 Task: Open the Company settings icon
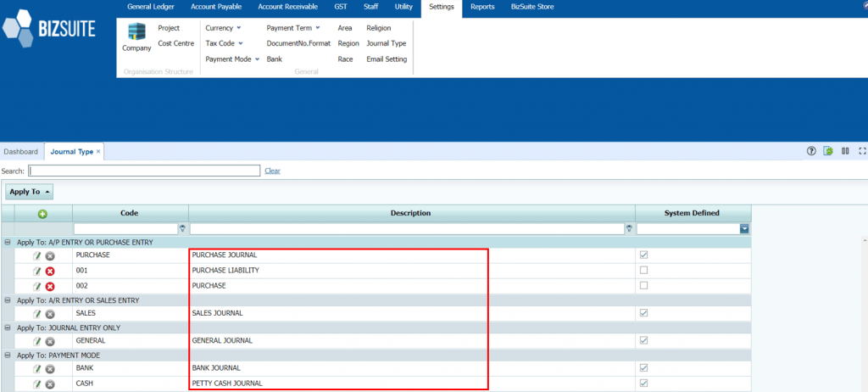(136, 37)
